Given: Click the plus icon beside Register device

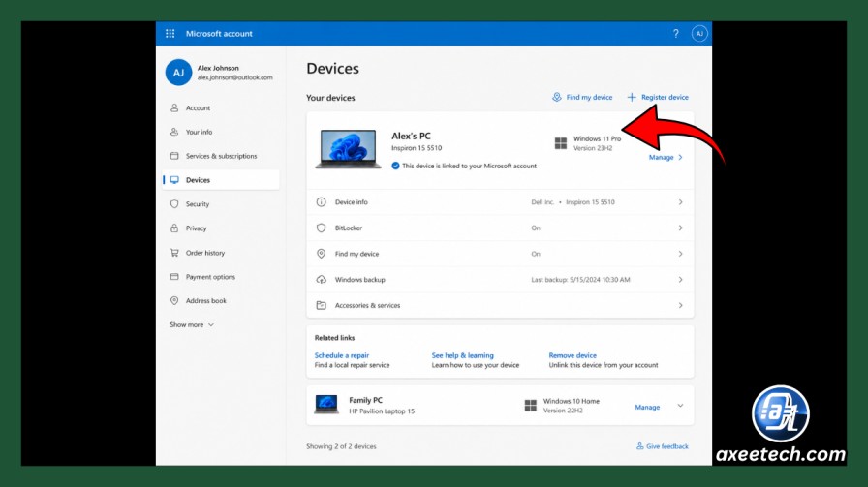Looking at the screenshot, I should pyautogui.click(x=632, y=97).
